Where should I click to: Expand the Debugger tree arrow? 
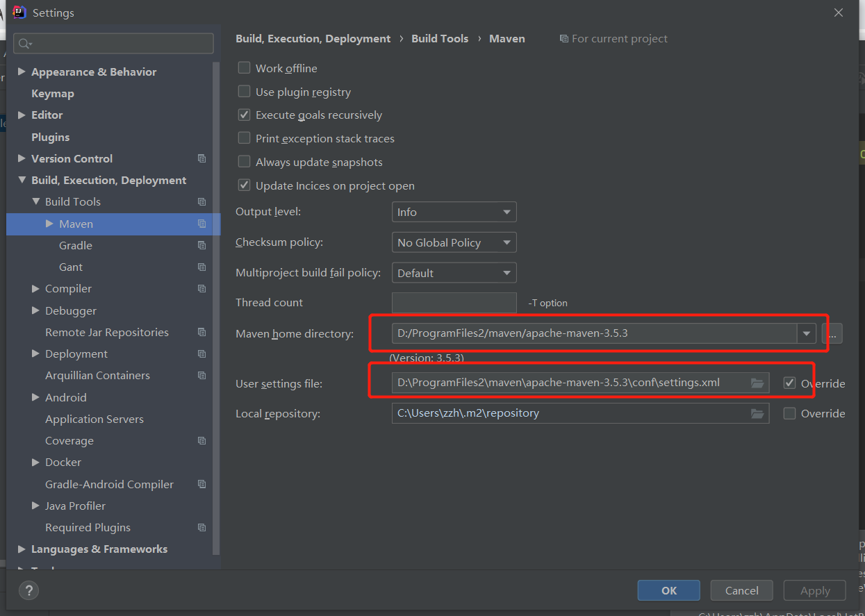(x=35, y=310)
